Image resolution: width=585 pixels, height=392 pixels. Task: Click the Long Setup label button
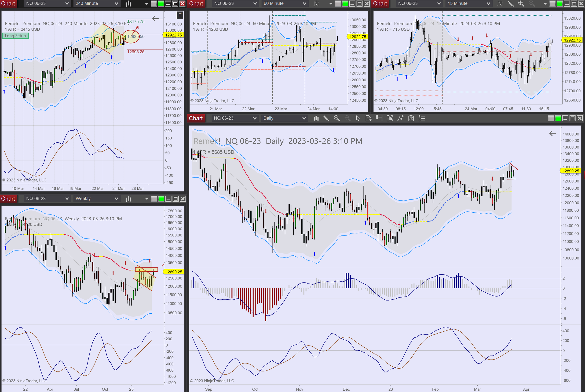[x=15, y=36]
